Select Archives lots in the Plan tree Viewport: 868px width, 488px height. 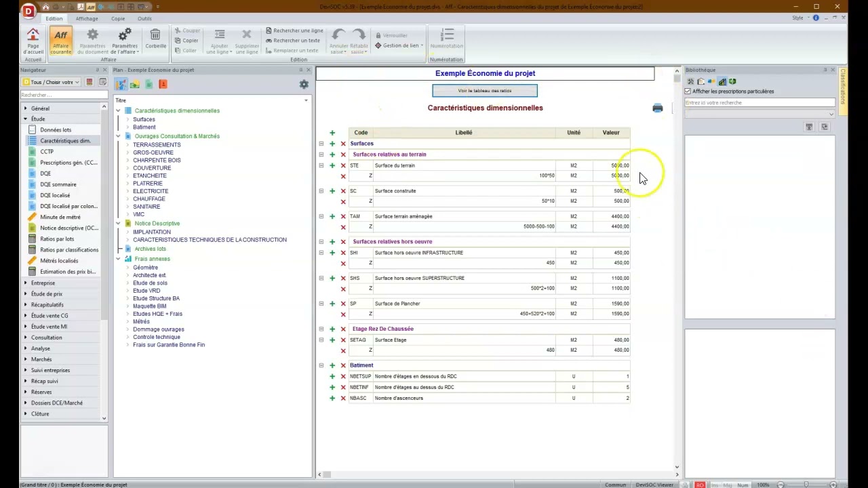coord(151,249)
